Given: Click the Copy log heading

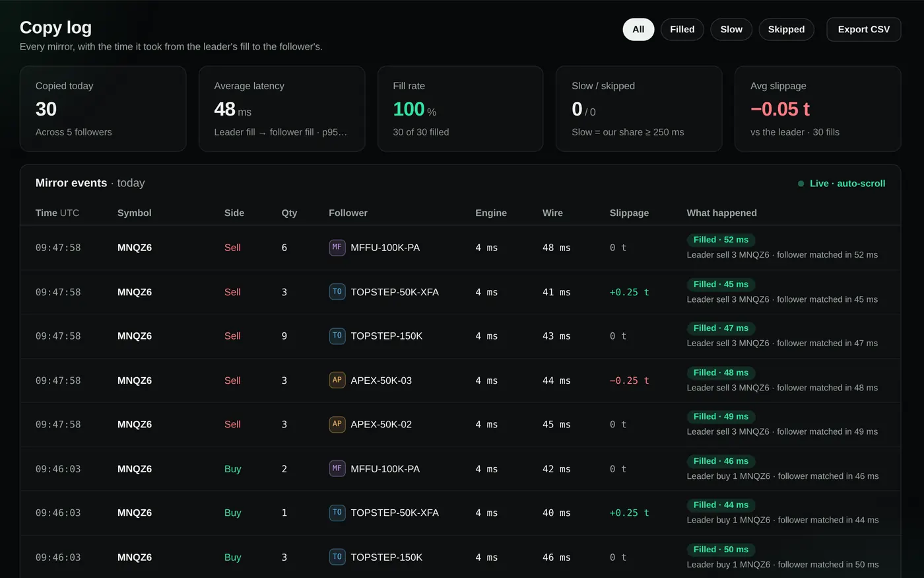Looking at the screenshot, I should coord(55,28).
